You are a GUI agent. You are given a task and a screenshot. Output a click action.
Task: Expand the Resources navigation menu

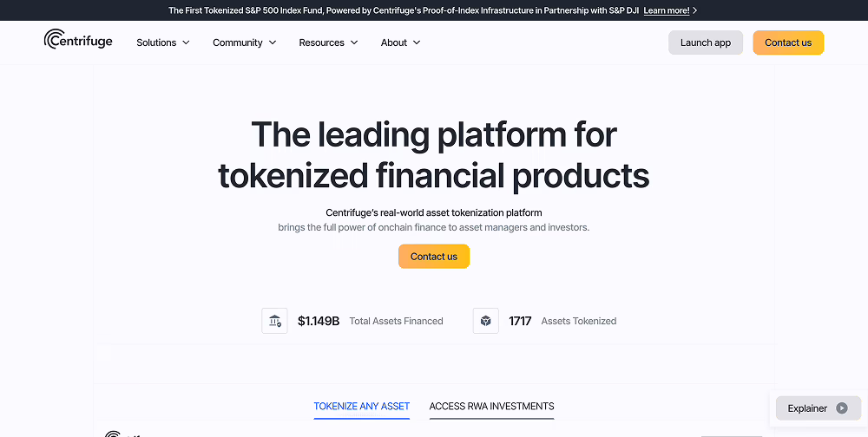pos(328,42)
